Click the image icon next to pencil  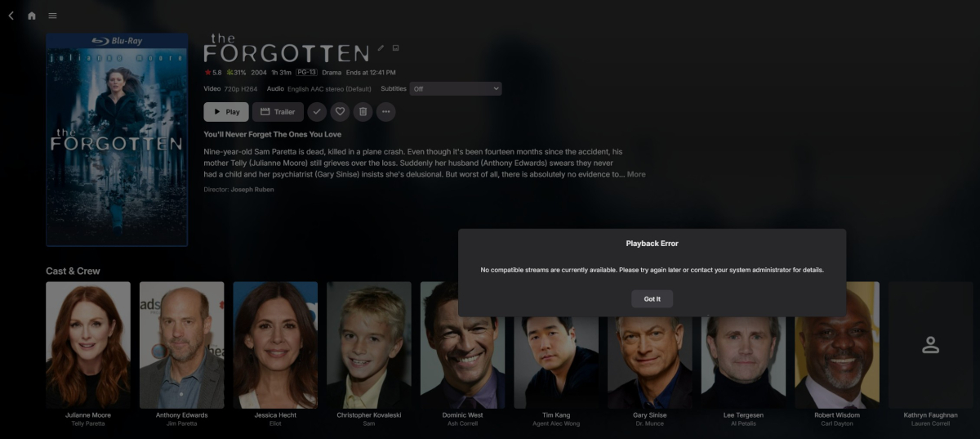point(395,48)
